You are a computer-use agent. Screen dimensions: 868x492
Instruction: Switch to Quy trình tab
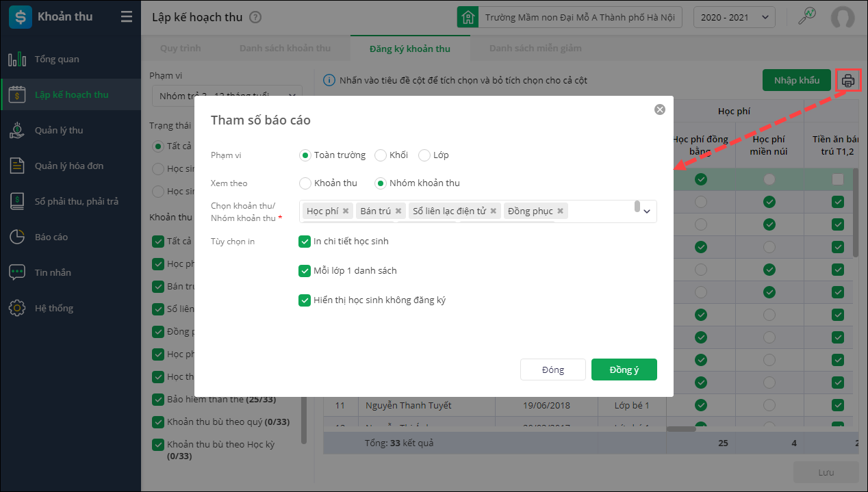tap(181, 49)
